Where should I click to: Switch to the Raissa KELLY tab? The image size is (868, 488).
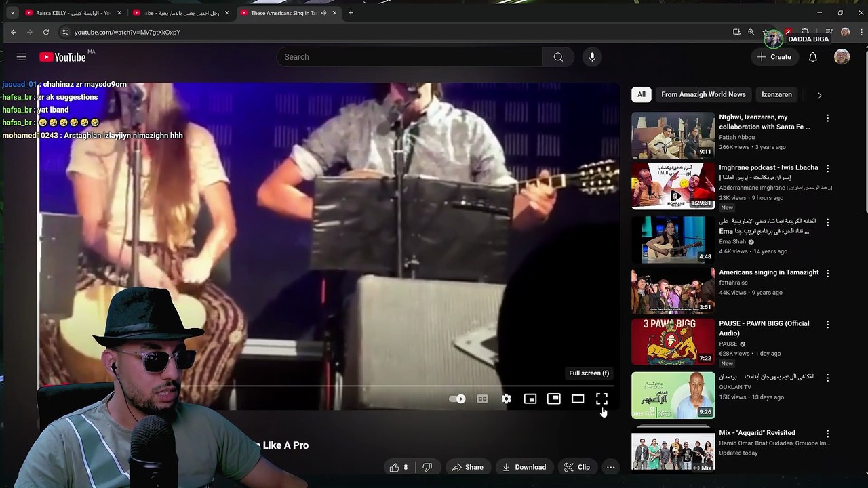point(73,13)
